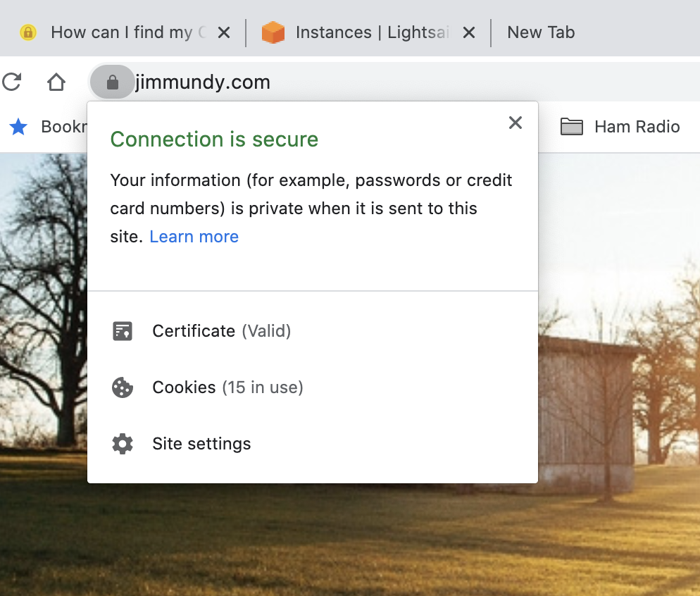Click the jimmundy.com address bar text
Screen dimensions: 700x596
pos(203,82)
